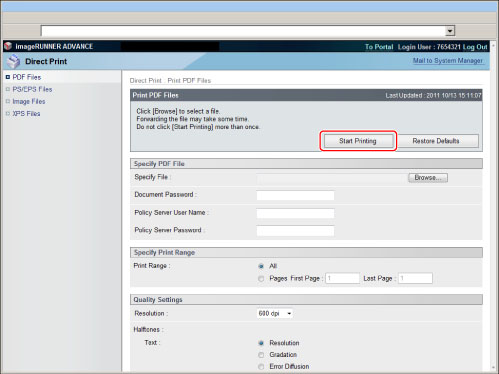The height and width of the screenshot is (374, 499).
Task: Click the Direct Print printer icon
Action: (x=14, y=61)
